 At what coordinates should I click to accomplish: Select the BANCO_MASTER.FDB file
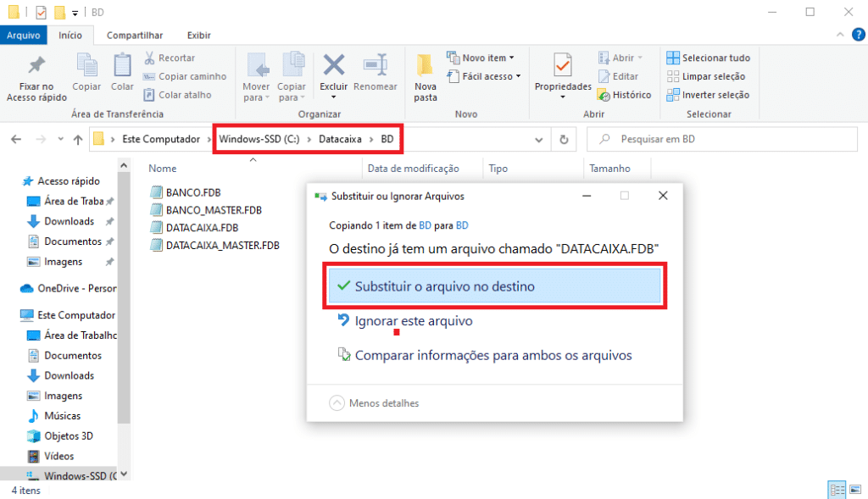pyautogui.click(x=214, y=210)
